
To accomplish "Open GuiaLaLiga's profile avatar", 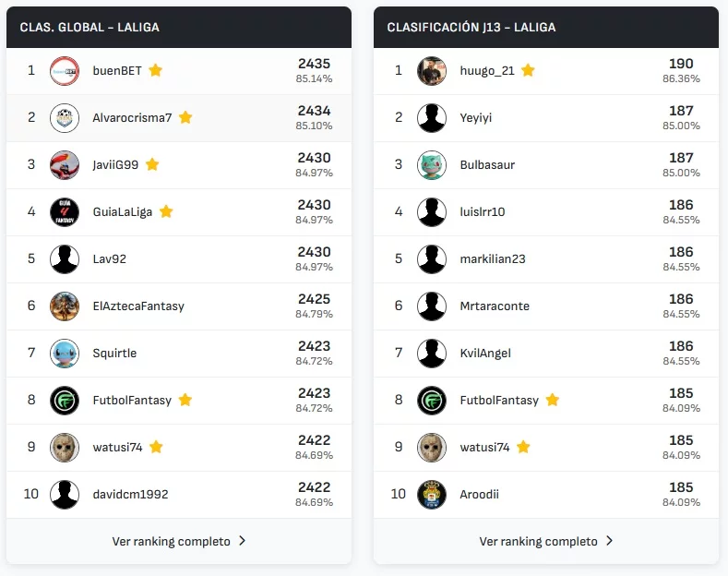I will [x=64, y=211].
